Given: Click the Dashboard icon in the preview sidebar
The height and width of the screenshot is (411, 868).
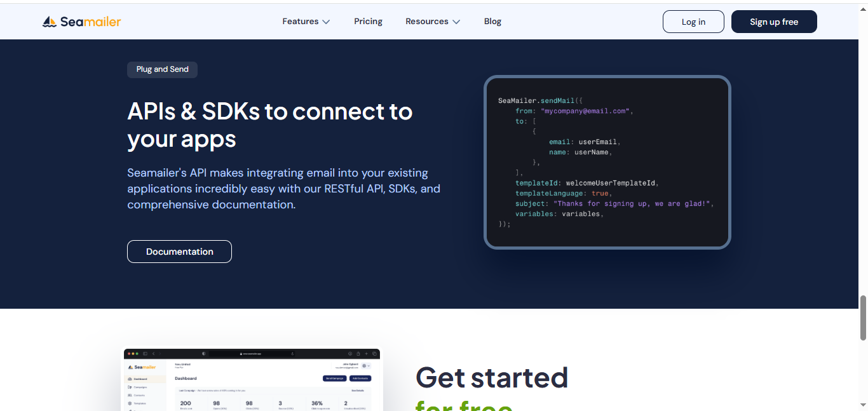Looking at the screenshot, I should pyautogui.click(x=130, y=379).
